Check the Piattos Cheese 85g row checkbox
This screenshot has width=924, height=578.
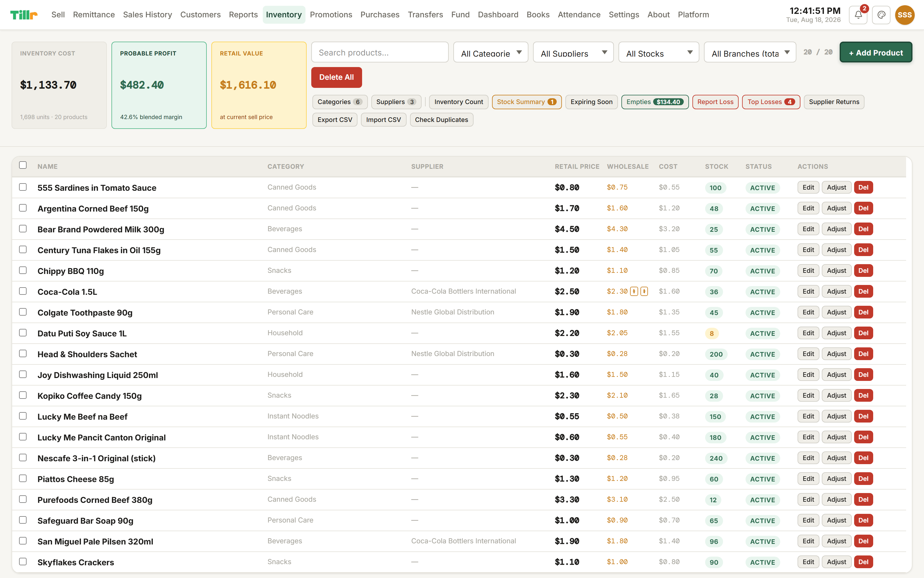23,479
